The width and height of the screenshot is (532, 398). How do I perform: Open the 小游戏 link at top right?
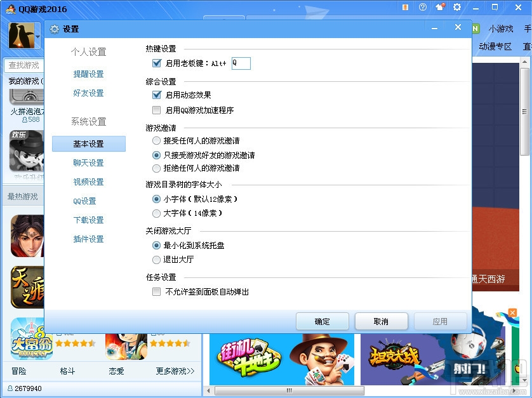(x=501, y=29)
